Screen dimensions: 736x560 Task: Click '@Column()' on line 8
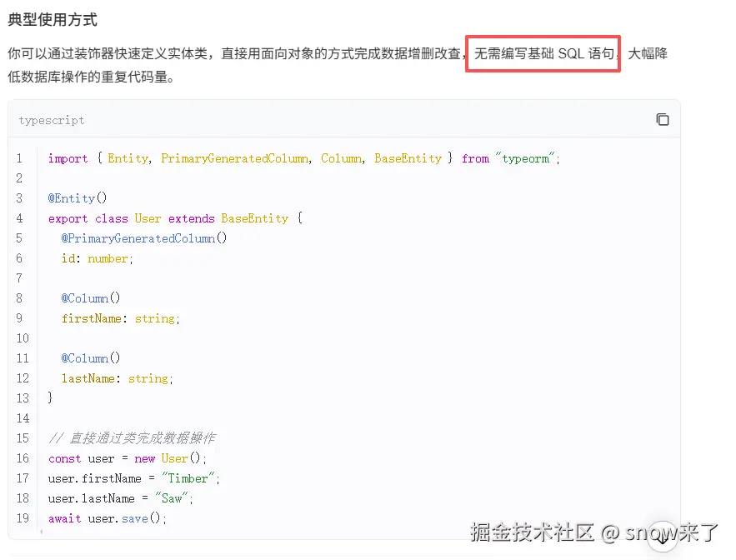click(91, 298)
